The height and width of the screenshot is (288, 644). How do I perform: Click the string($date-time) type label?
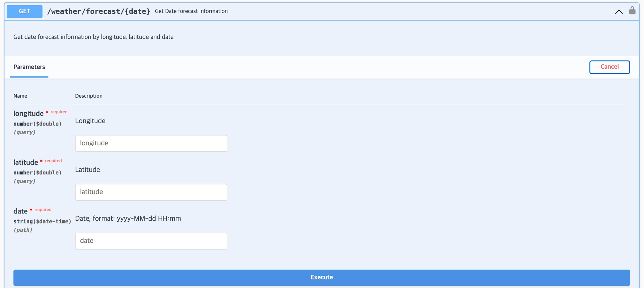[x=42, y=221]
